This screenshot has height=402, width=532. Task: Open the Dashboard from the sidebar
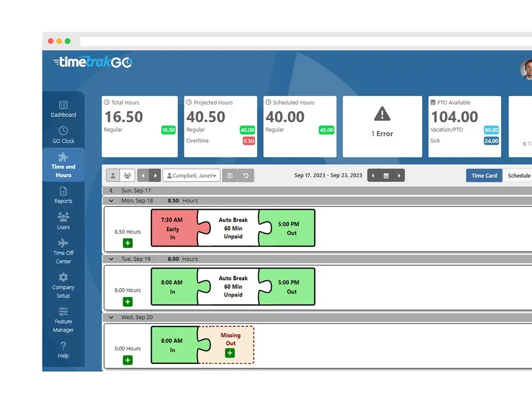63,110
